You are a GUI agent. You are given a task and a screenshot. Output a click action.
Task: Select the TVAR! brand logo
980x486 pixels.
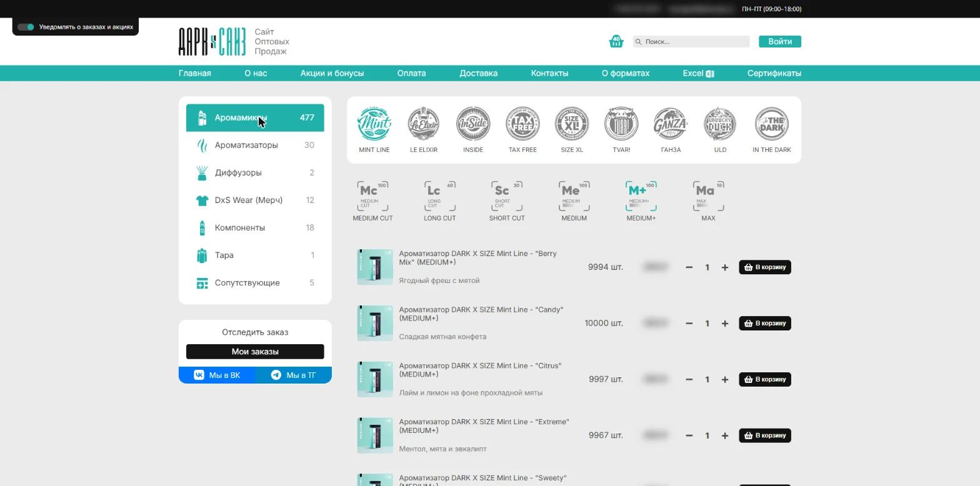(x=621, y=124)
